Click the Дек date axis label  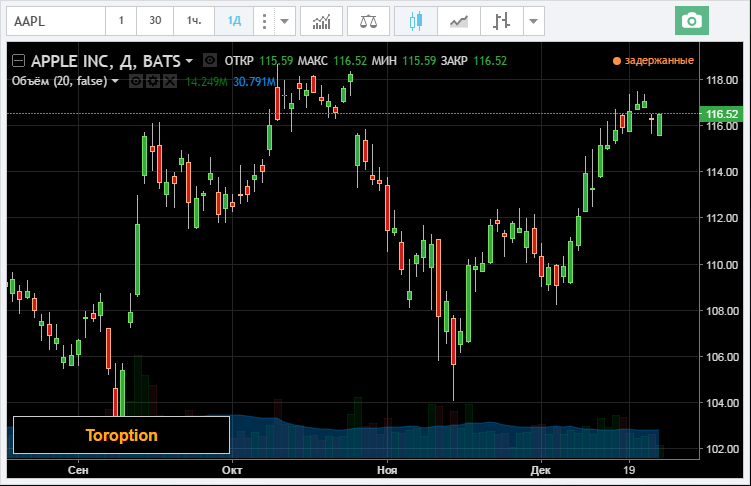(x=541, y=470)
